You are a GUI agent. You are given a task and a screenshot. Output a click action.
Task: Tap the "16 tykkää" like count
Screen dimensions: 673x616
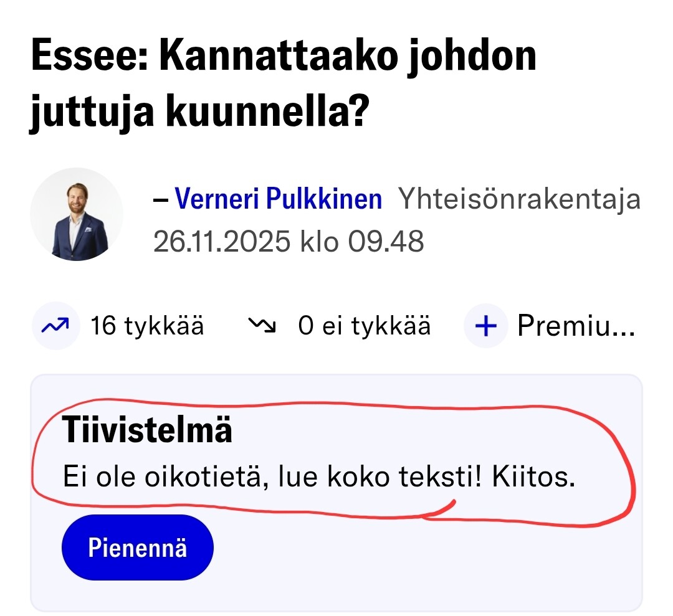point(147,325)
